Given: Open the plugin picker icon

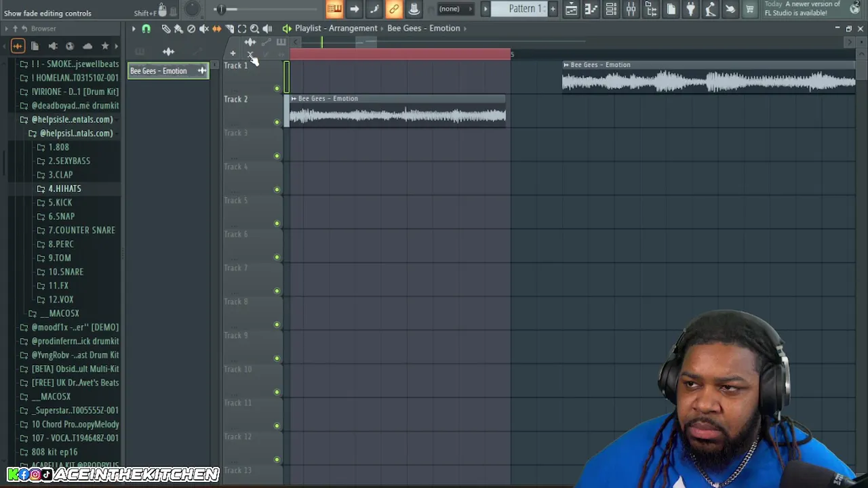Looking at the screenshot, I should pos(690,9).
